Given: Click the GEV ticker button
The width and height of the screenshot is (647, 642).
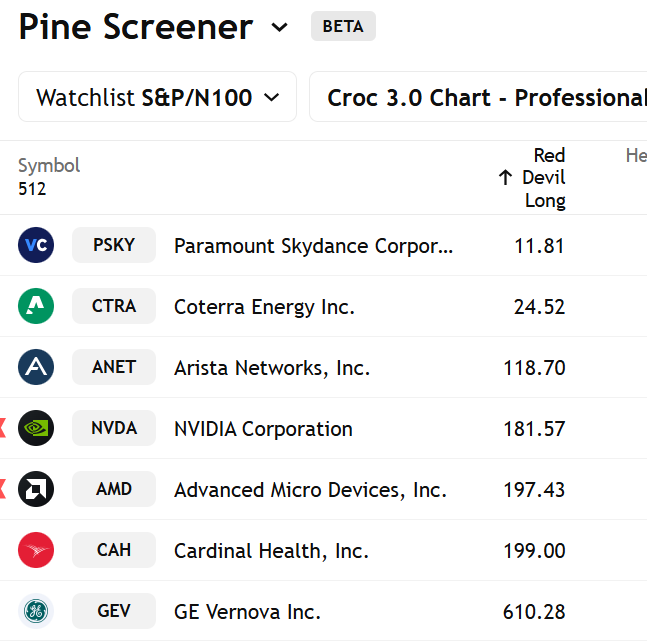Looking at the screenshot, I should pyautogui.click(x=114, y=611).
